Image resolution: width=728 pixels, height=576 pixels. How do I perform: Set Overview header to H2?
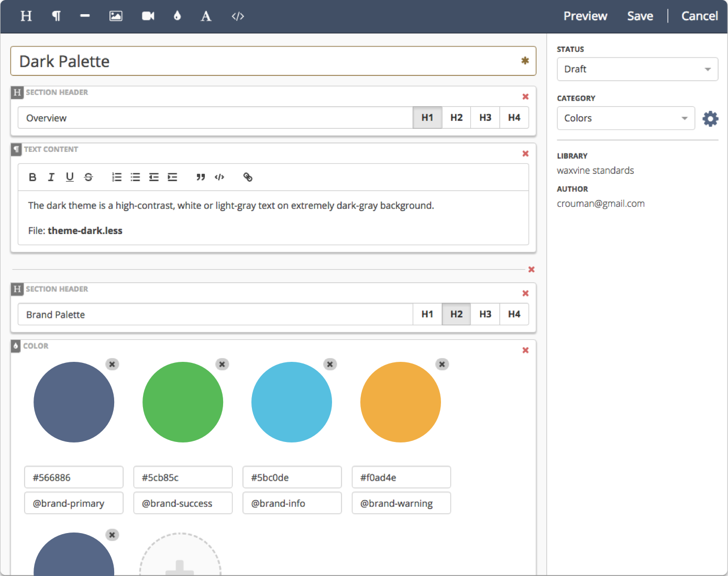pyautogui.click(x=456, y=118)
